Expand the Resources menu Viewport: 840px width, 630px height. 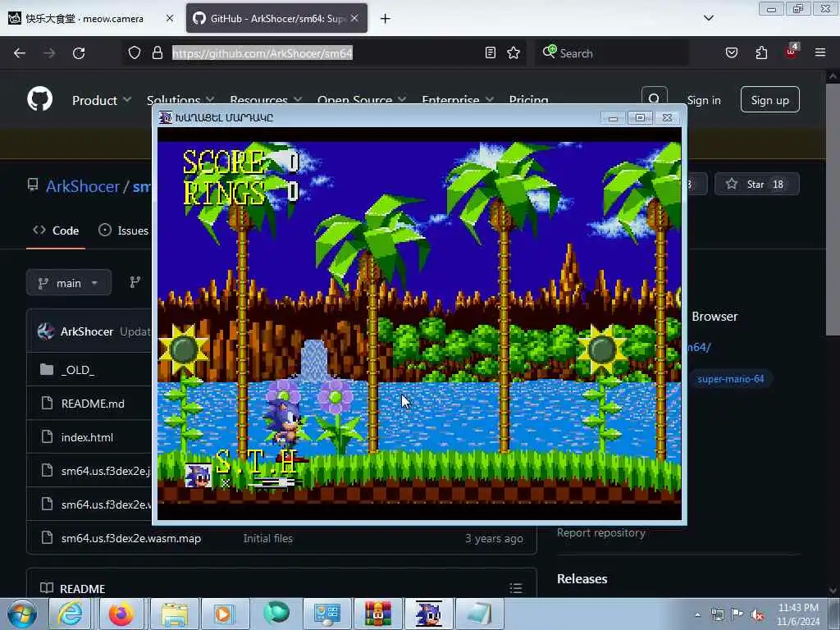point(266,100)
